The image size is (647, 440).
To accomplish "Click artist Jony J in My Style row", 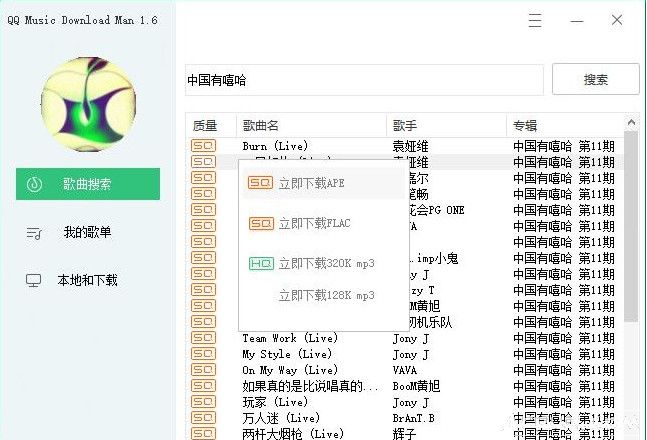I will tap(411, 355).
